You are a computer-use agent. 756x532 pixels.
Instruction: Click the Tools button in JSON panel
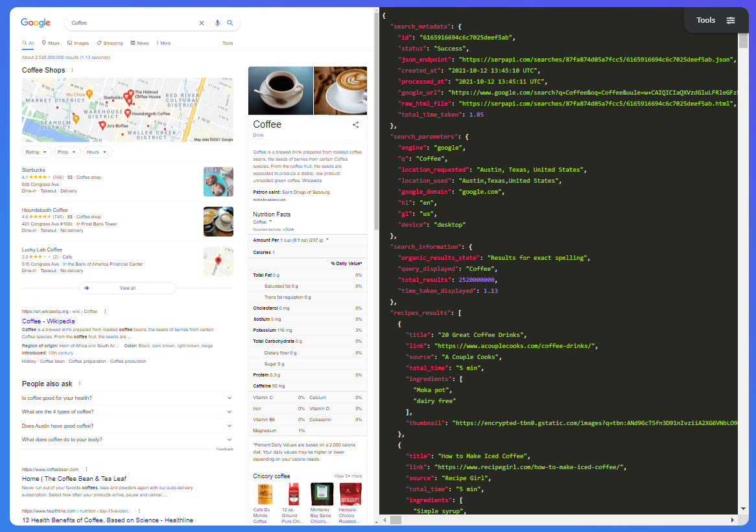click(716, 20)
